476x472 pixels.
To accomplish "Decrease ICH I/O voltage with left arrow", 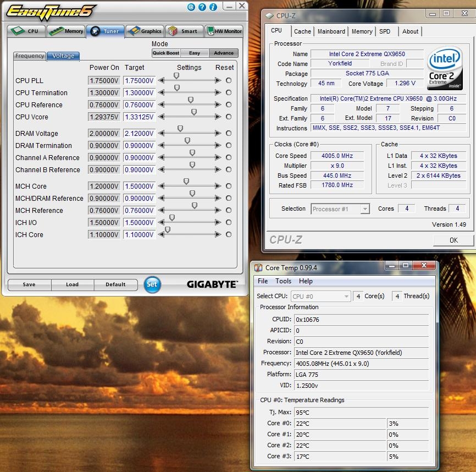I will click(x=161, y=223).
